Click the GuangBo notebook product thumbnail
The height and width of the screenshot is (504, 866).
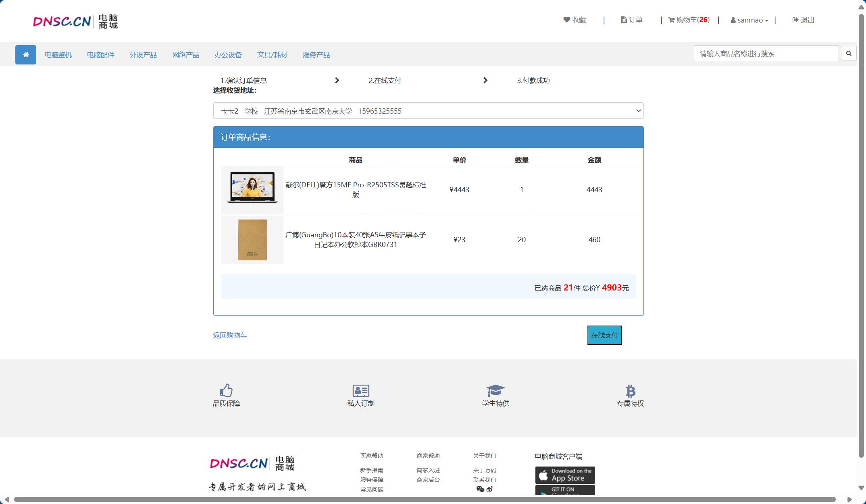(252, 240)
